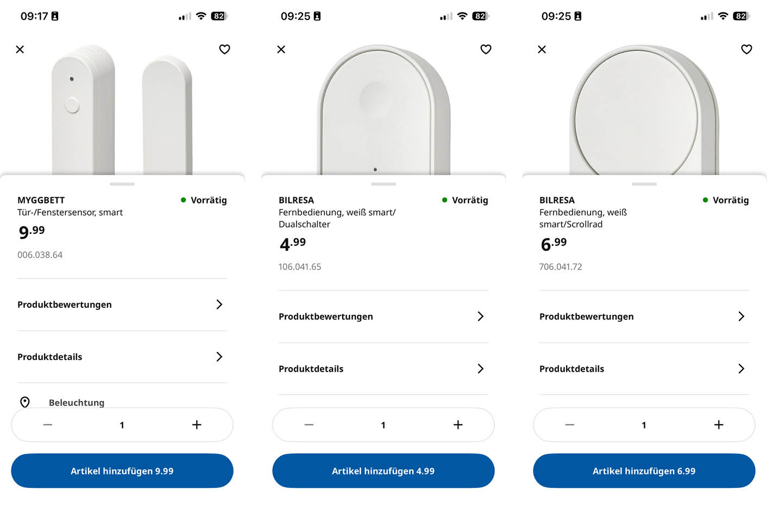Select the Beleuchtung store availability link
Screen dimensions: 767x532
click(76, 402)
